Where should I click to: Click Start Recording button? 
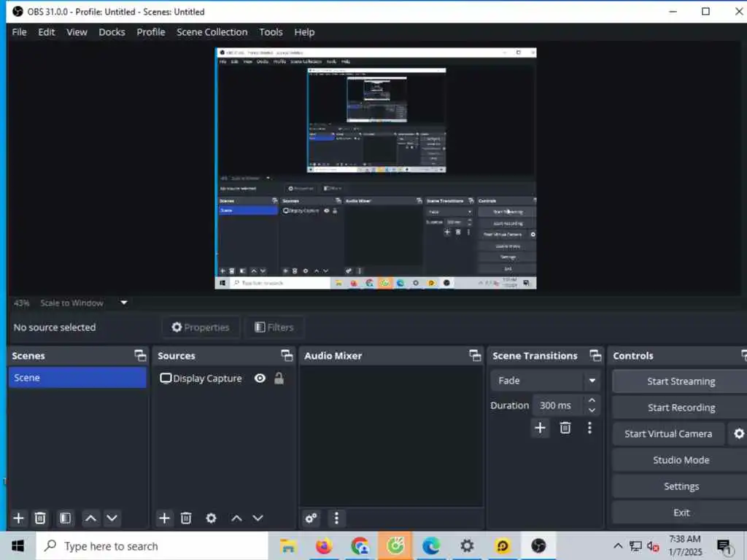(681, 408)
